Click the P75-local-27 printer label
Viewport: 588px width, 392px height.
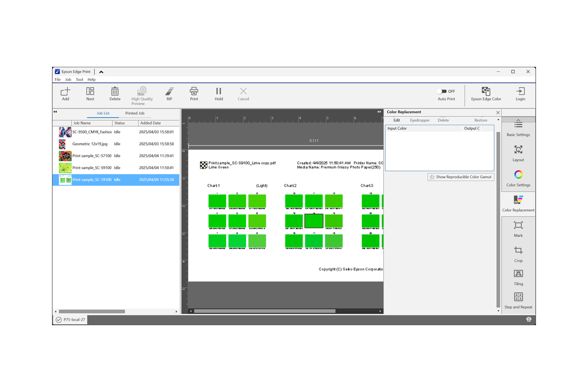tap(74, 319)
